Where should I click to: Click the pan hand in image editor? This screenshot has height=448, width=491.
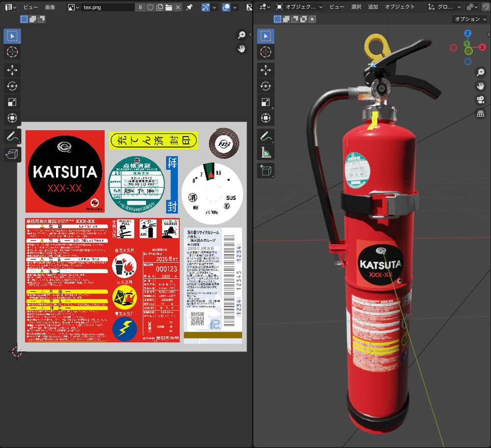pyautogui.click(x=242, y=49)
